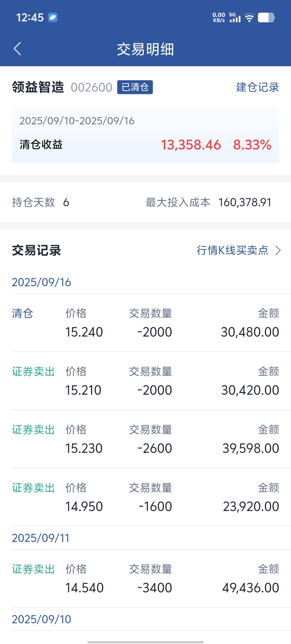Select the 清仓 record at 15.240

coord(145,323)
